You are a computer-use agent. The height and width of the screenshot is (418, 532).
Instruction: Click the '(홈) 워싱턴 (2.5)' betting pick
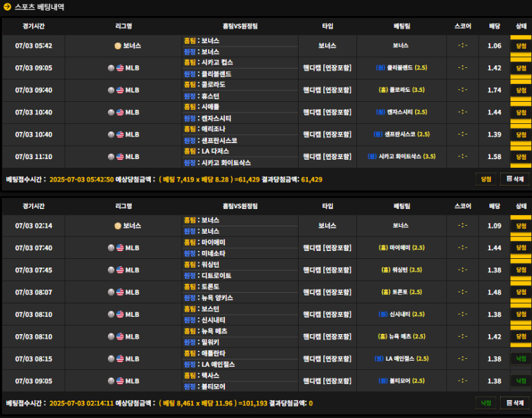(402, 270)
